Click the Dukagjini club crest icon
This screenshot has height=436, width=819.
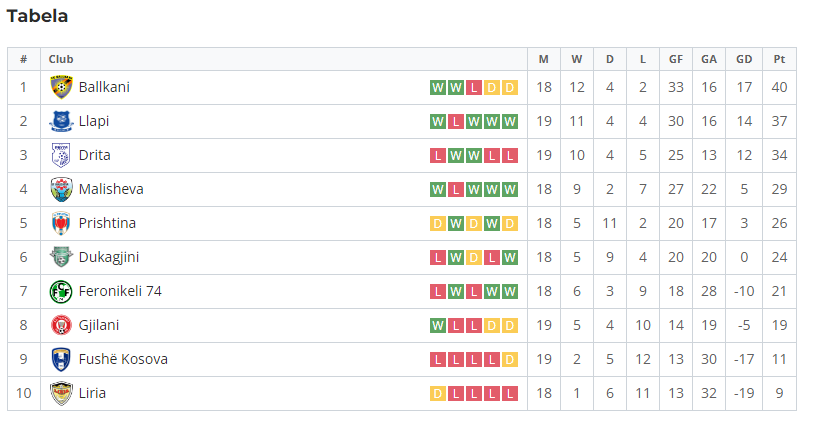[x=61, y=257]
